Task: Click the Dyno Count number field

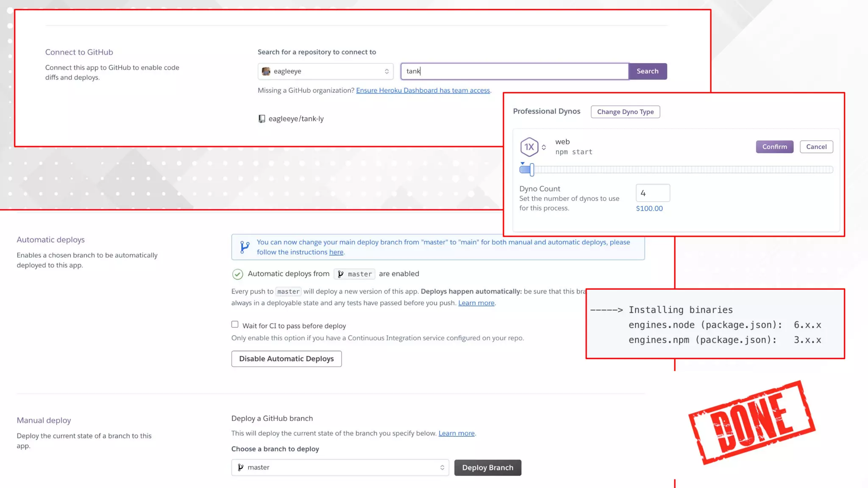Action: tap(652, 193)
